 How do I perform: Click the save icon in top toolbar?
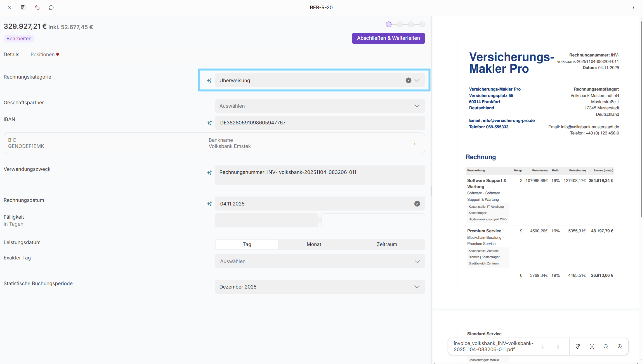pyautogui.click(x=23, y=8)
